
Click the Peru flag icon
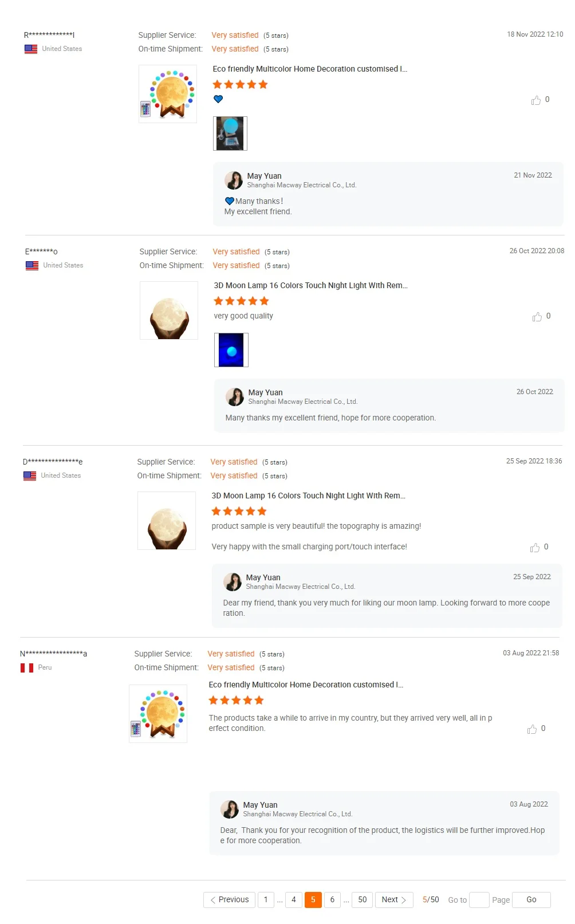pyautogui.click(x=27, y=668)
